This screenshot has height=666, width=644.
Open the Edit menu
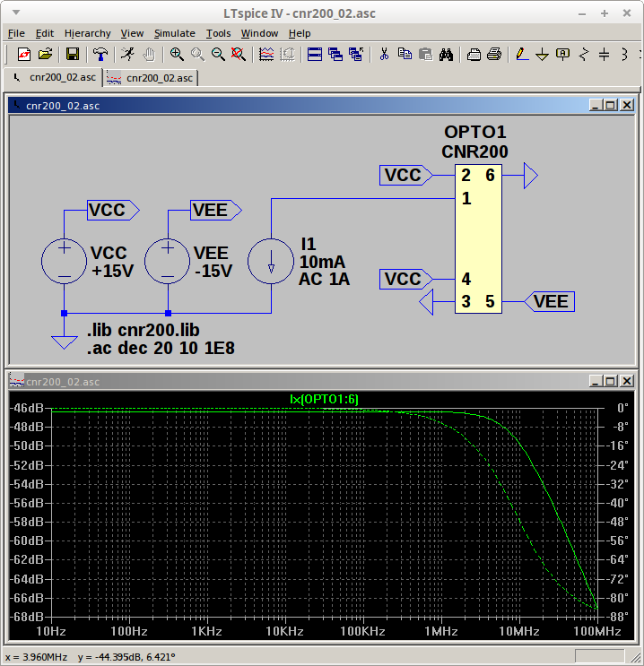pyautogui.click(x=45, y=33)
